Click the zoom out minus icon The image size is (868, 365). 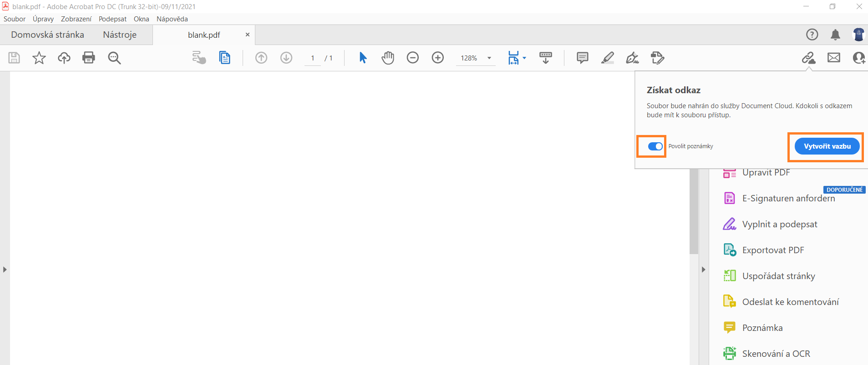click(x=413, y=58)
